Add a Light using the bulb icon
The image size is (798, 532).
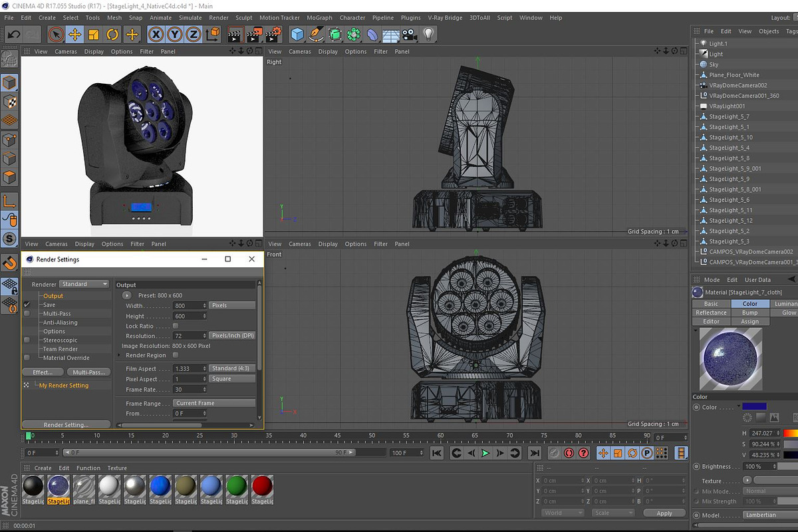(x=428, y=34)
